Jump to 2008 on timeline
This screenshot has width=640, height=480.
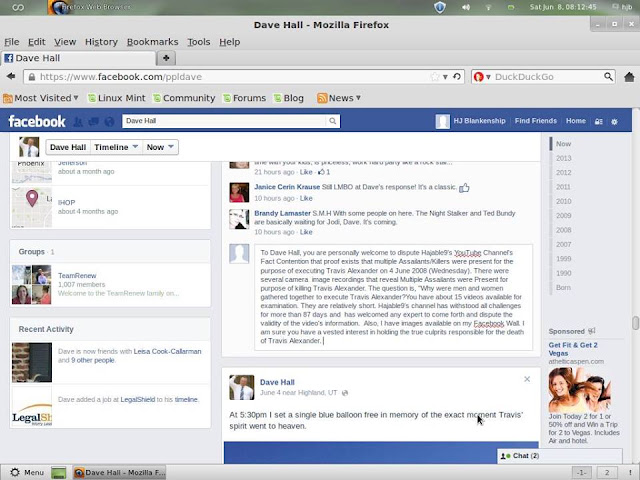(x=563, y=230)
